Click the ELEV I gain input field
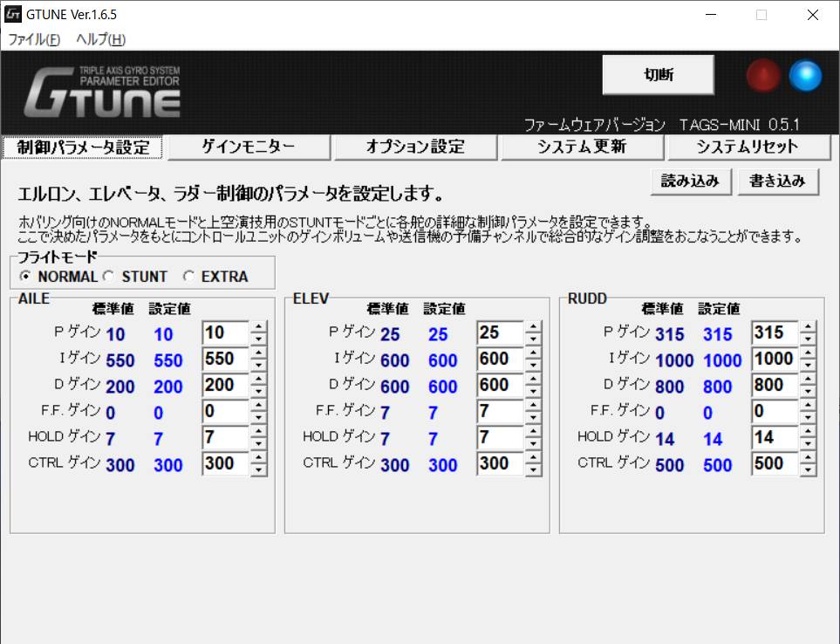 coord(501,359)
